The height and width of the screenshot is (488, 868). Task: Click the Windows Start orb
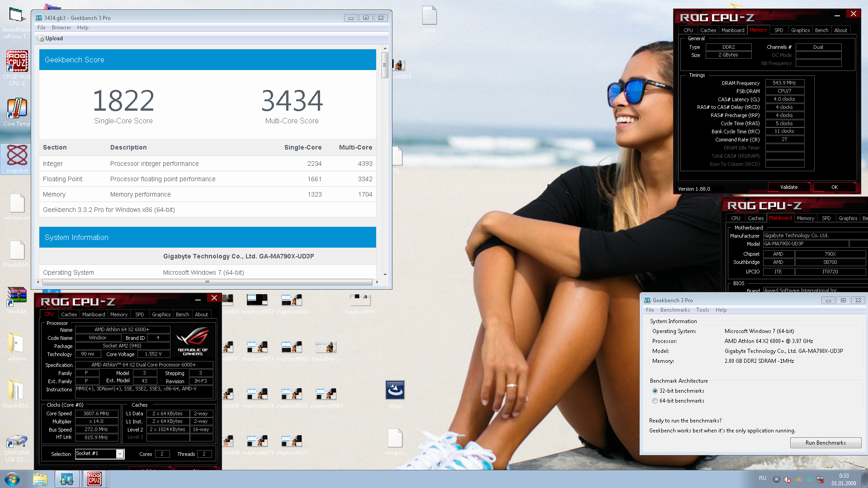12,479
